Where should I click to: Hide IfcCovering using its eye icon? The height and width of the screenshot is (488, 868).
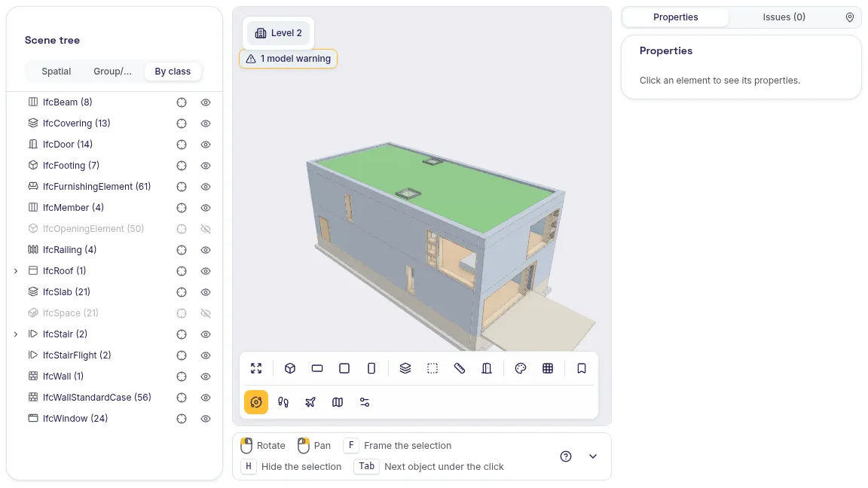coord(206,124)
